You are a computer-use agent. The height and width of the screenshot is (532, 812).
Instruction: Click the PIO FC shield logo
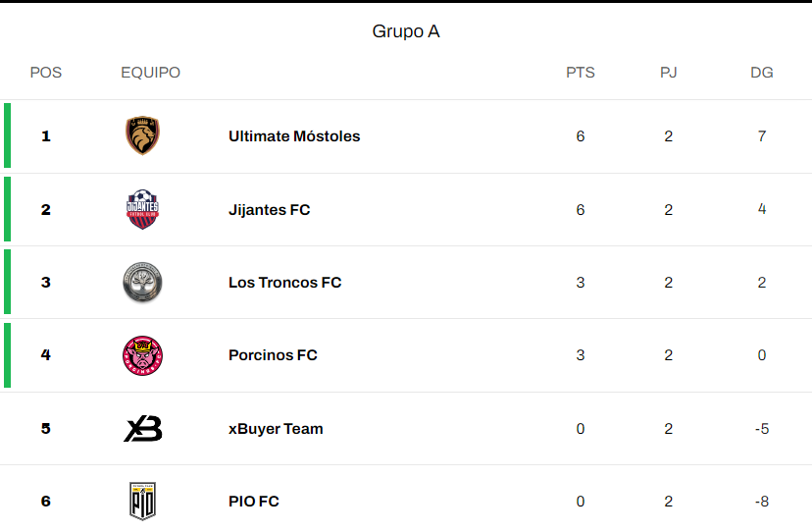(x=142, y=501)
